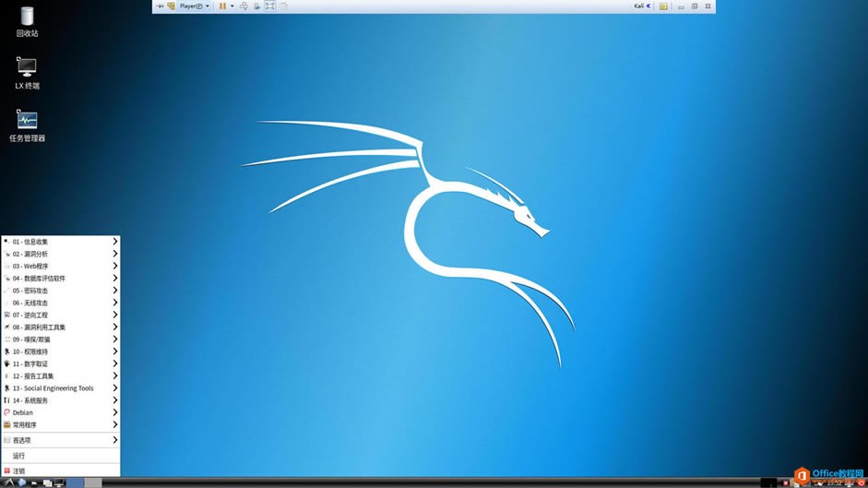The width and height of the screenshot is (868, 488).
Task: Click the pin toolbar icon at far left
Action: click(160, 6)
